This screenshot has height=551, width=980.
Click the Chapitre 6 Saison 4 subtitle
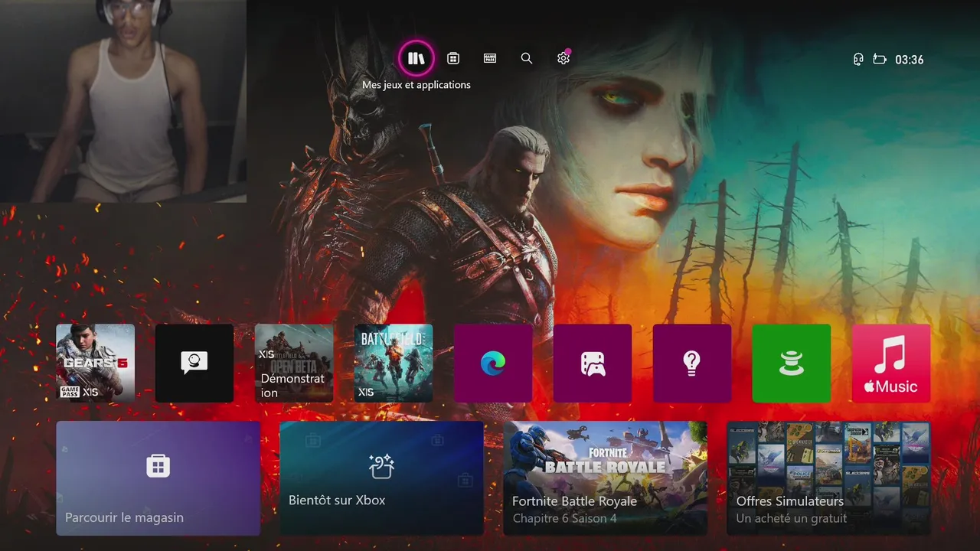565,519
